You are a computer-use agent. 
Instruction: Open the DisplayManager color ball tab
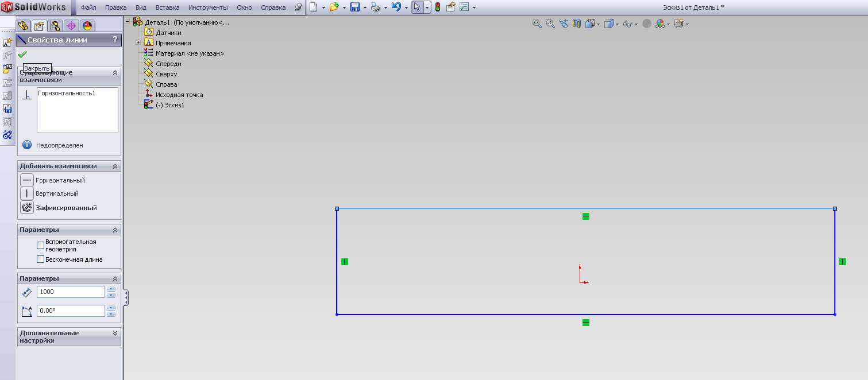87,26
